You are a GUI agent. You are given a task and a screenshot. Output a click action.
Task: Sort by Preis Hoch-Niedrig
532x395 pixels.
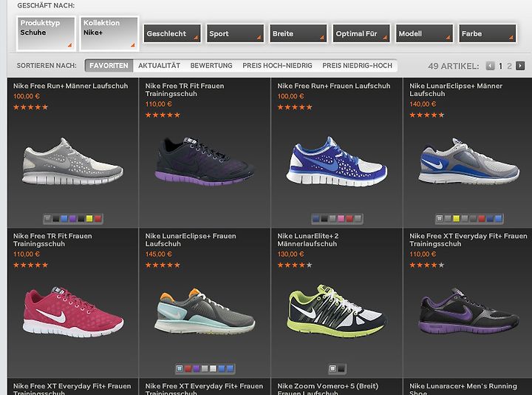277,66
